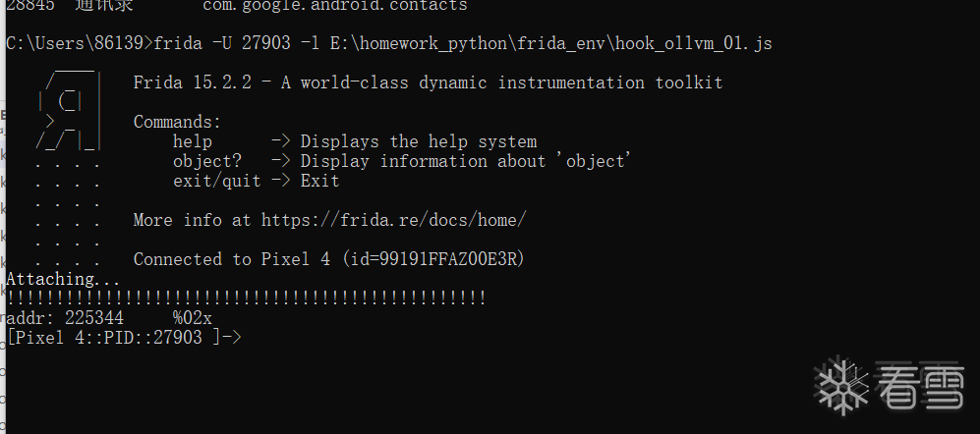Click the 'help' command entry
The height and width of the screenshot is (434, 980).
coord(193,141)
